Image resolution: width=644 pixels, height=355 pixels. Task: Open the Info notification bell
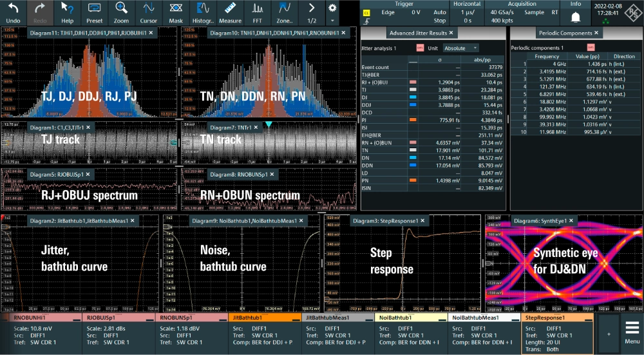(x=576, y=17)
